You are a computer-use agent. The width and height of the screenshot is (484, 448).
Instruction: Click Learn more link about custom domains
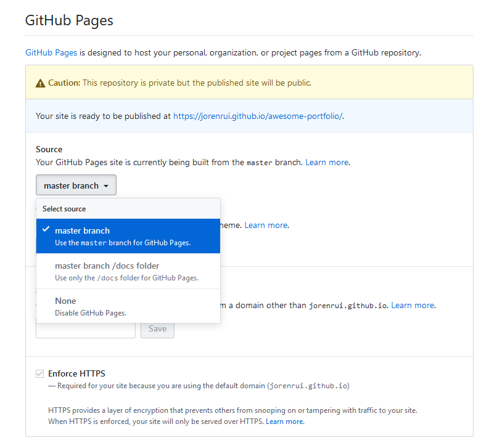[x=412, y=306]
